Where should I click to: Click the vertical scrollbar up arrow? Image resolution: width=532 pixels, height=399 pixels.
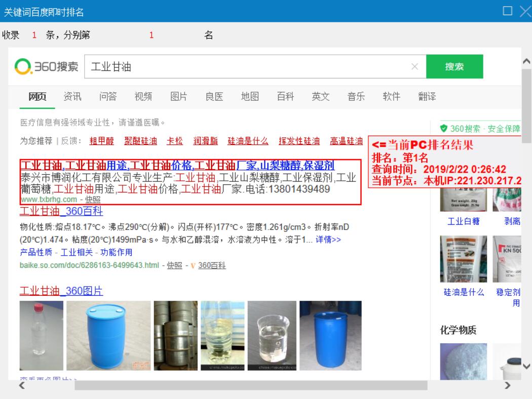point(526,61)
